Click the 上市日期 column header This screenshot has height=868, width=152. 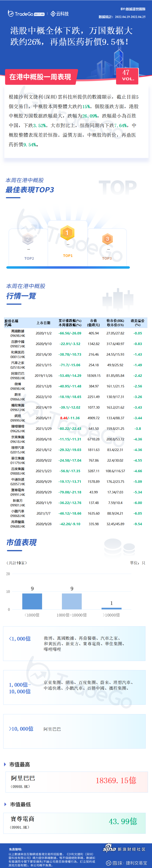(x=43, y=323)
